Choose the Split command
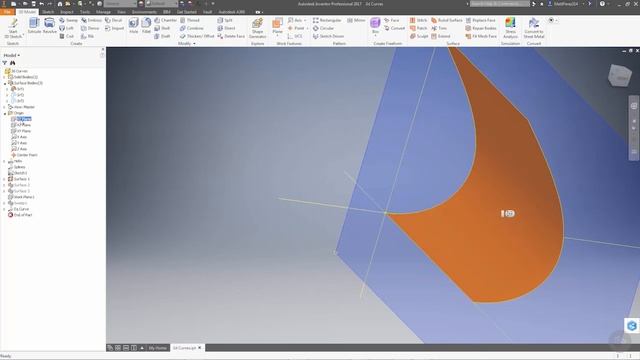 click(225, 20)
